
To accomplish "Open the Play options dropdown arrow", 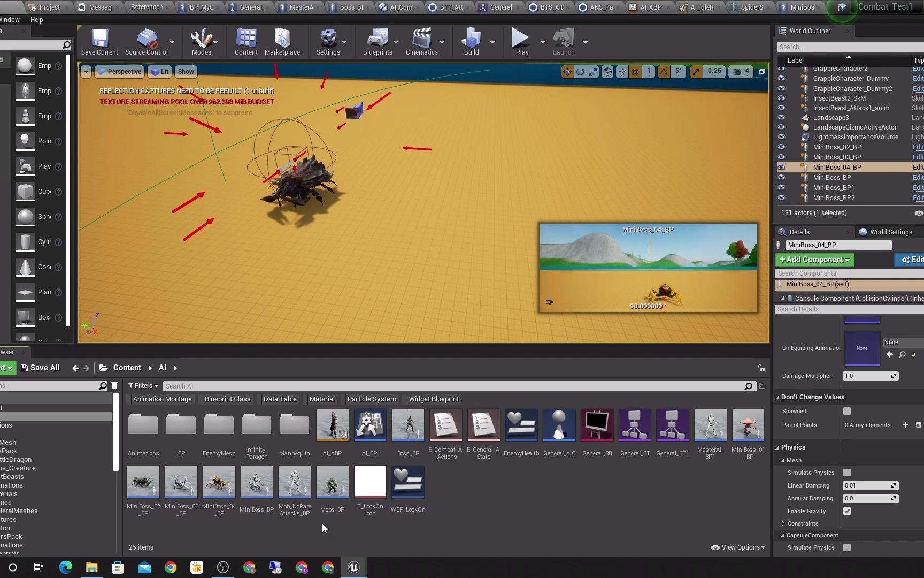I will pyautogui.click(x=543, y=42).
